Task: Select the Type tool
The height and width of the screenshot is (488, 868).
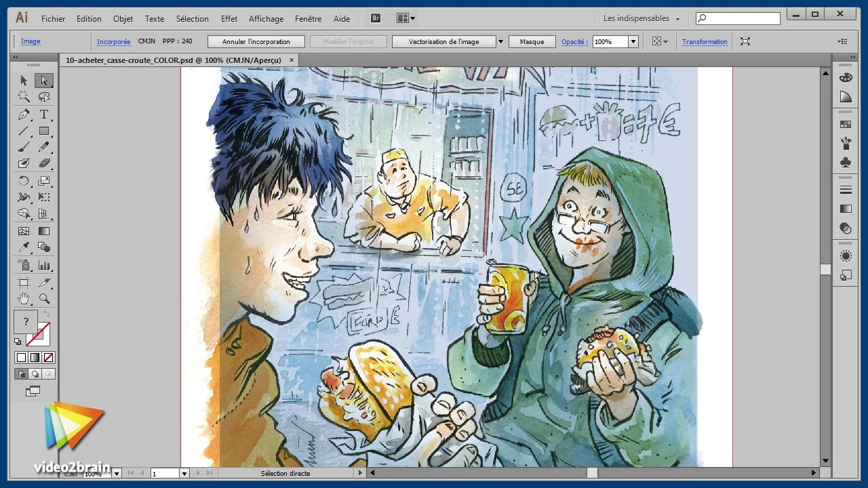Action: click(x=44, y=115)
